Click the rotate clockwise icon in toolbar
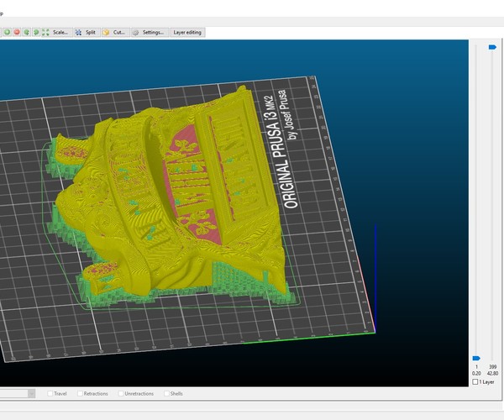This screenshot has width=504, height=420. (36, 32)
